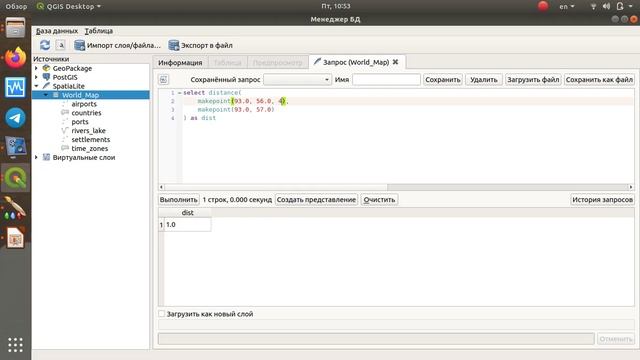The width and height of the screenshot is (640, 360).
Task: Select the time_zones table
Action: click(90, 149)
